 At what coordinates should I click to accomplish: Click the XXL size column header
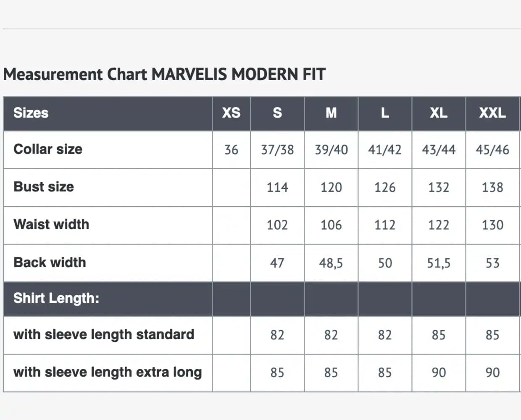coord(492,113)
